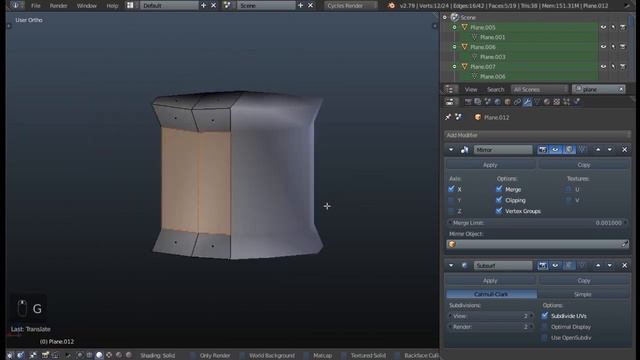The width and height of the screenshot is (640, 360).
Task: Disable the X axis mirror checkbox
Action: (451, 189)
